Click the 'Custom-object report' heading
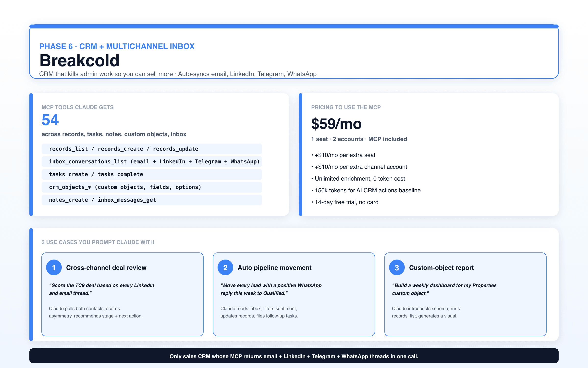Screen dimensions: 588x368 pyautogui.click(x=441, y=268)
